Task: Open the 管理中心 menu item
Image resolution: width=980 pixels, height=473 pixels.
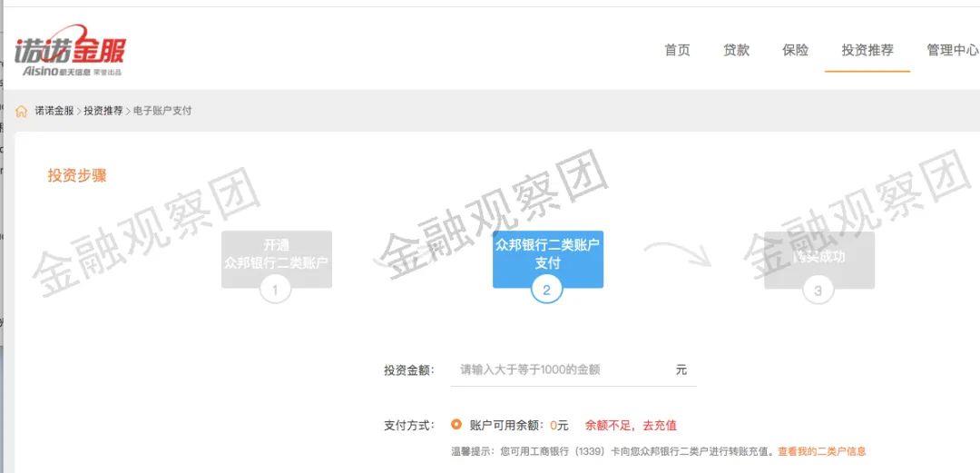Action: [x=953, y=50]
